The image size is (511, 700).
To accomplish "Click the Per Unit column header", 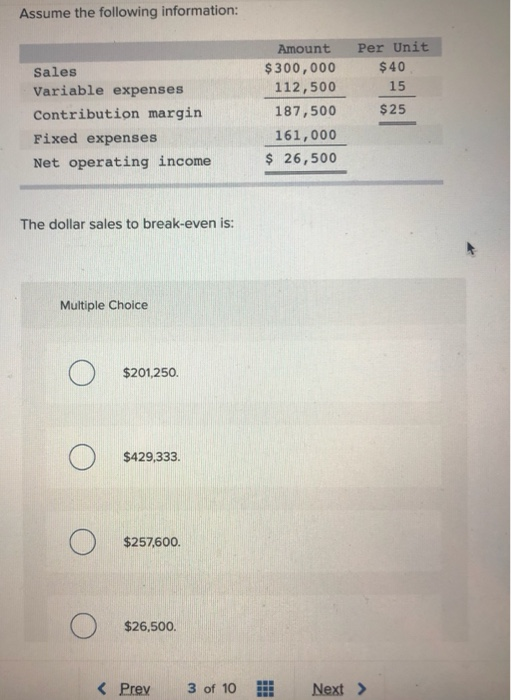I will (x=393, y=47).
